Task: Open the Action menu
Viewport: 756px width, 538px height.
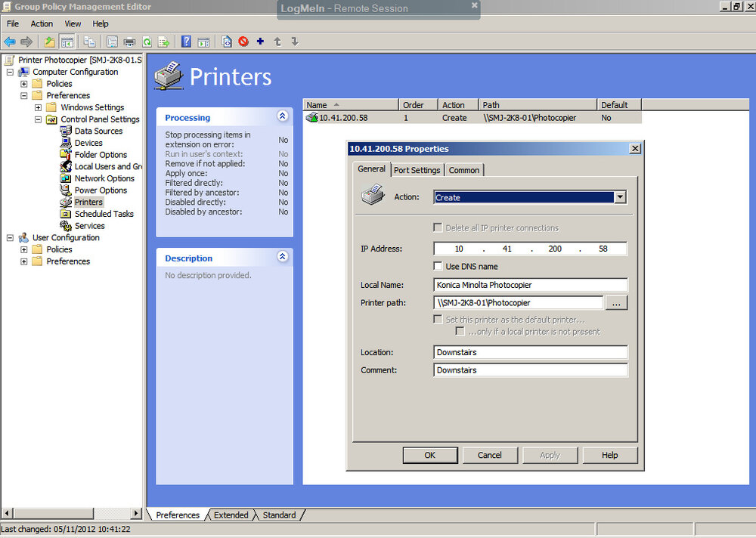Action: coord(42,23)
